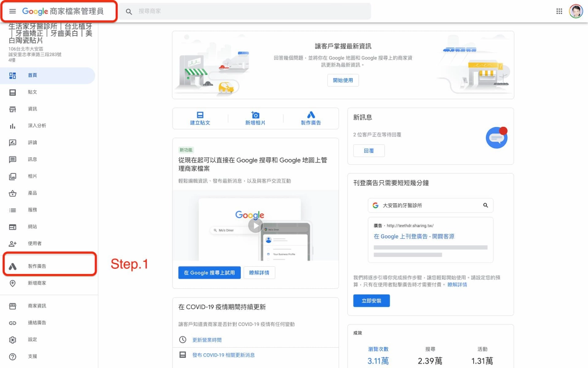
Task: Click the 首頁 dashboard icon
Action: click(x=13, y=75)
